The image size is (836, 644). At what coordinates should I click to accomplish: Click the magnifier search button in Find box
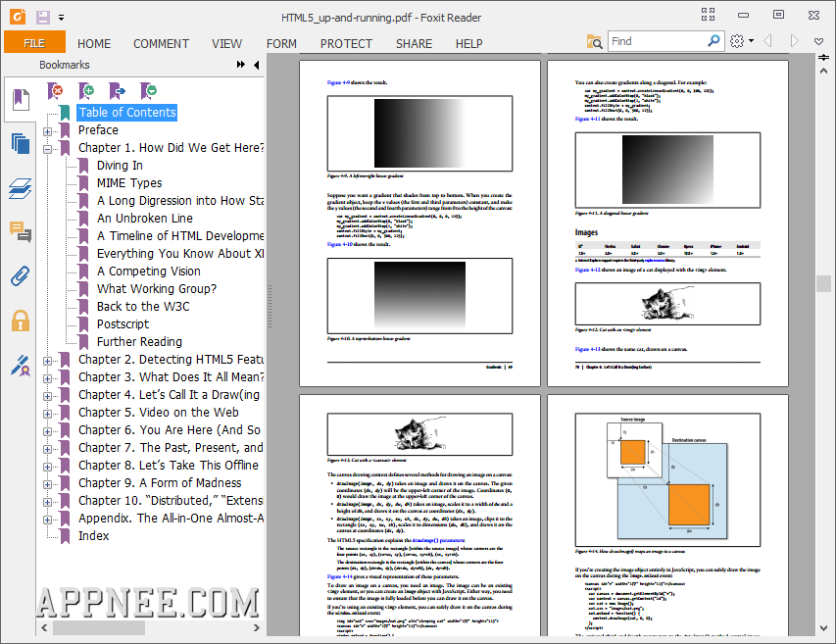pyautogui.click(x=713, y=40)
